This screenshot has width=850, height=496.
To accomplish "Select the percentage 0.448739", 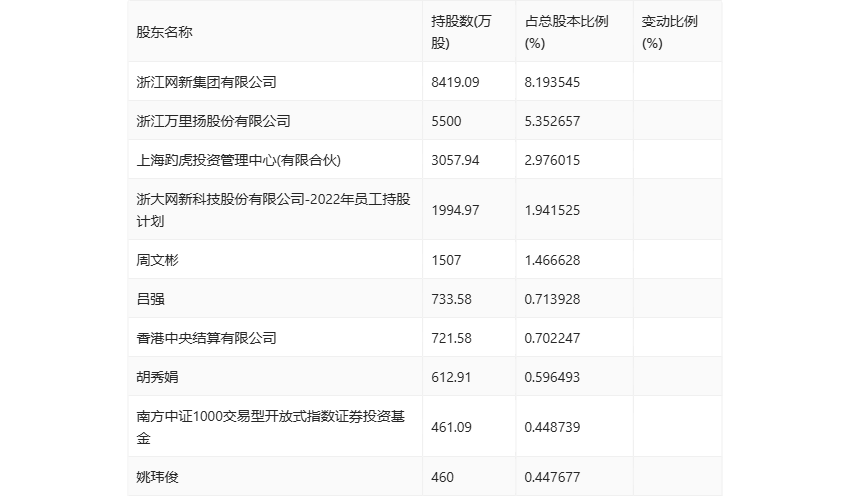I will pos(552,427).
